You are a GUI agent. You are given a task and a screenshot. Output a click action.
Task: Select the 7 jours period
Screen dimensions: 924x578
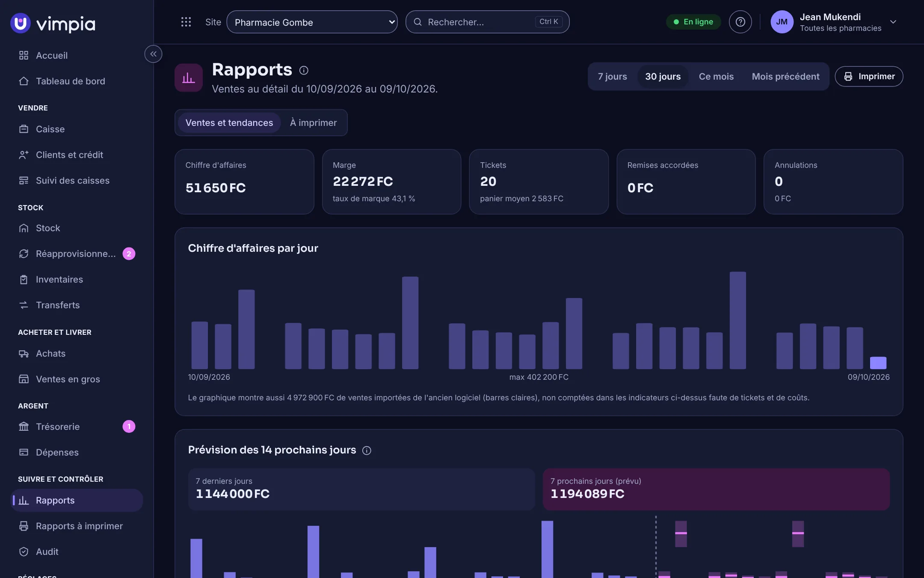click(x=612, y=76)
